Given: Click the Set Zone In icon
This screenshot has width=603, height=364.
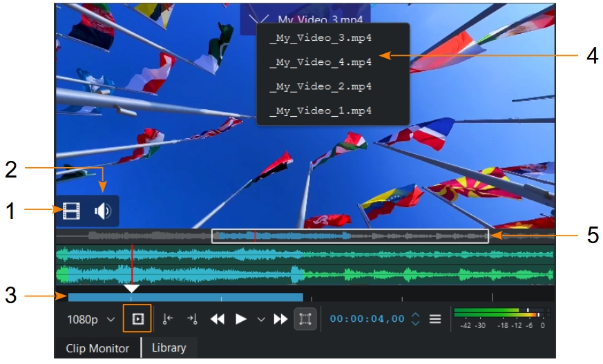Looking at the screenshot, I should pos(166,319).
